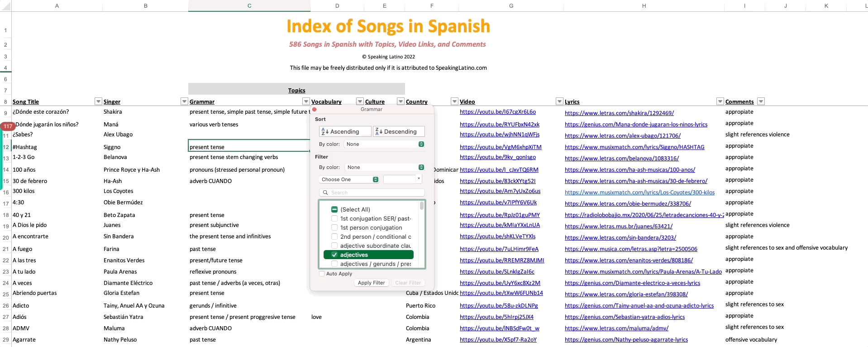Sort Grammar column Ascending
Image resolution: width=868 pixels, height=347 pixels.
pos(345,131)
